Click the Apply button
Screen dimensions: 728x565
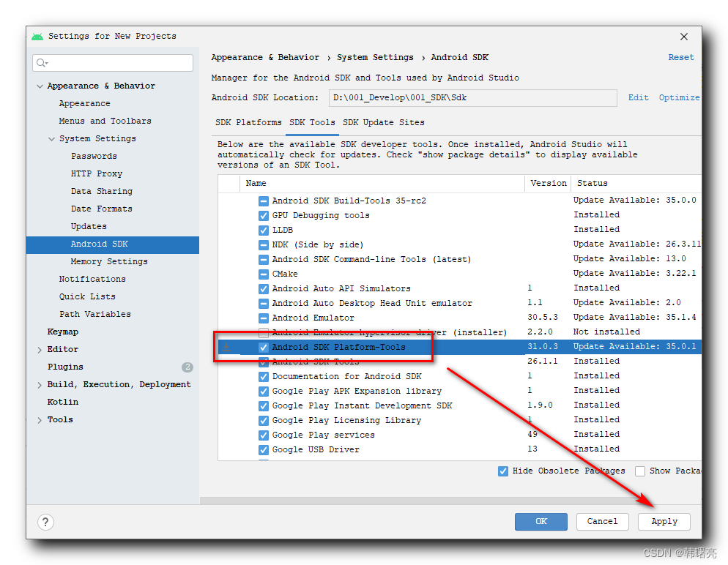[x=664, y=521]
